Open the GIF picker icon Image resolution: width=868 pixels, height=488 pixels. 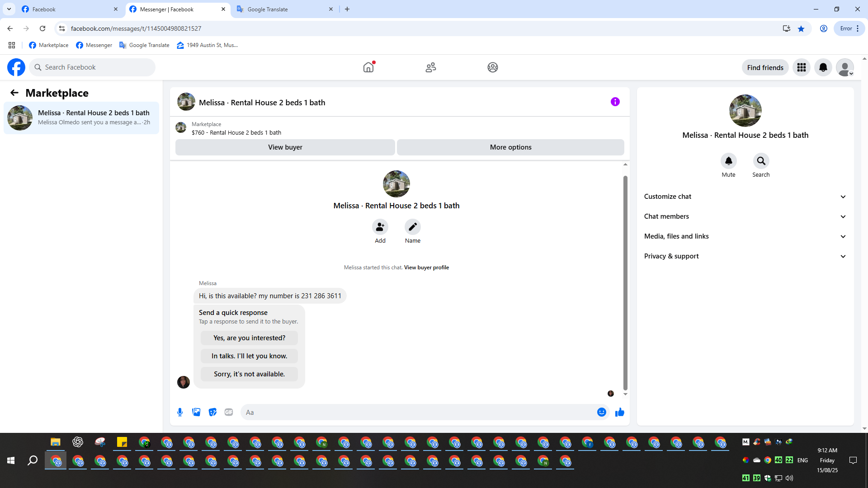[x=229, y=412]
